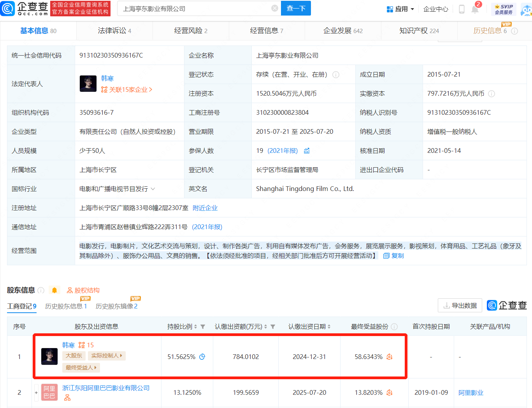
Task: Switch to the 企业发展 tab
Action: [x=343, y=31]
